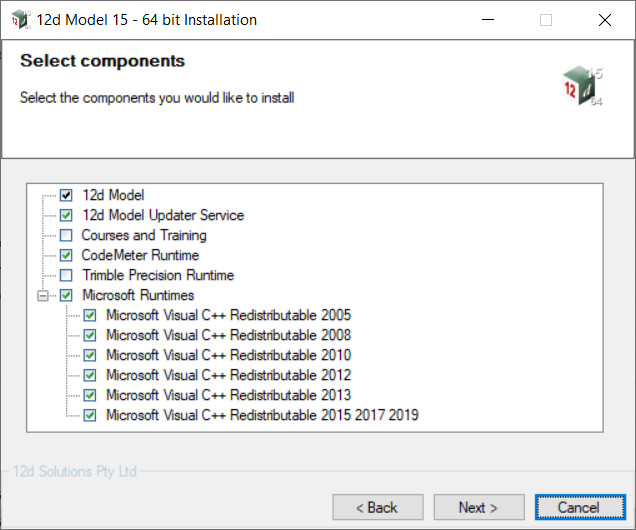Screen dimensions: 636x530
Task: Enable the Courses and Training checkbox
Action: (x=66, y=235)
